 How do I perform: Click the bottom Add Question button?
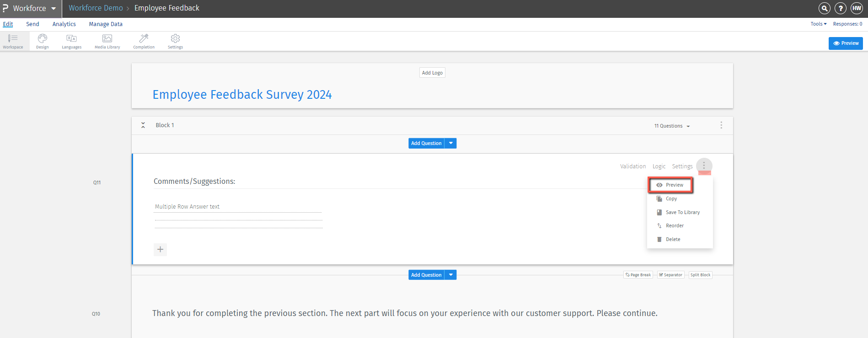click(x=426, y=275)
